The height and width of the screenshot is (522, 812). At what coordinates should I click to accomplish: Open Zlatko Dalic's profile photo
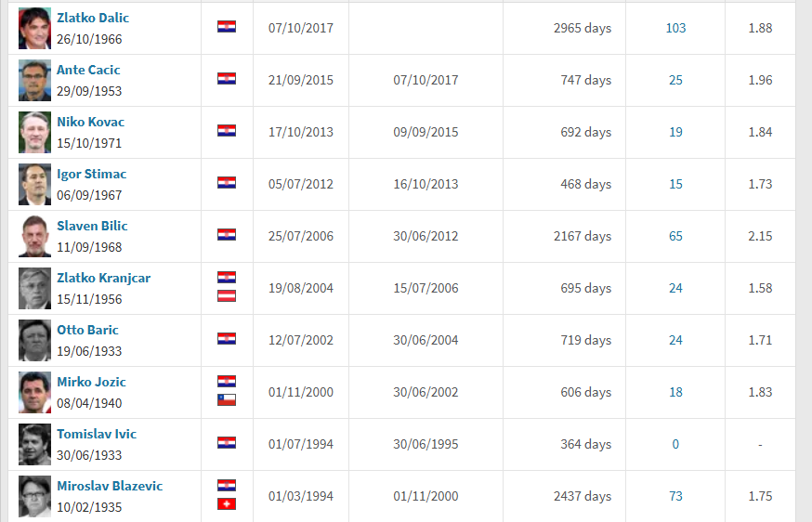[x=34, y=28]
